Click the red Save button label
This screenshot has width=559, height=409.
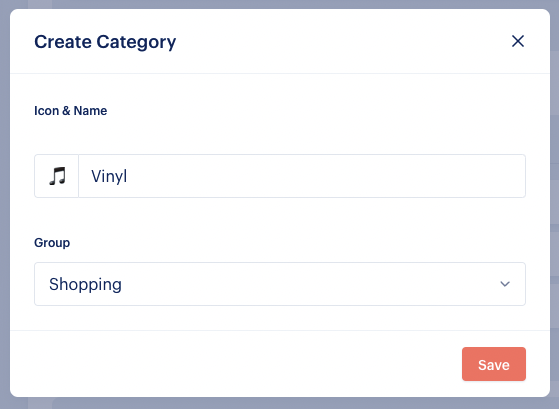494,365
